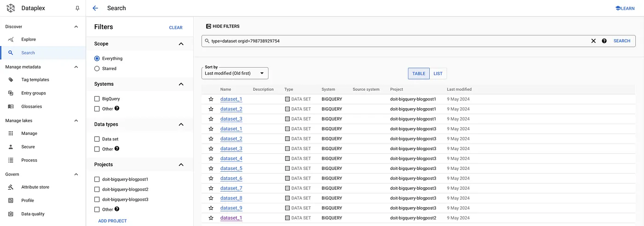Click the Data quality icon
This screenshot has height=226, width=644.
pos(11,214)
